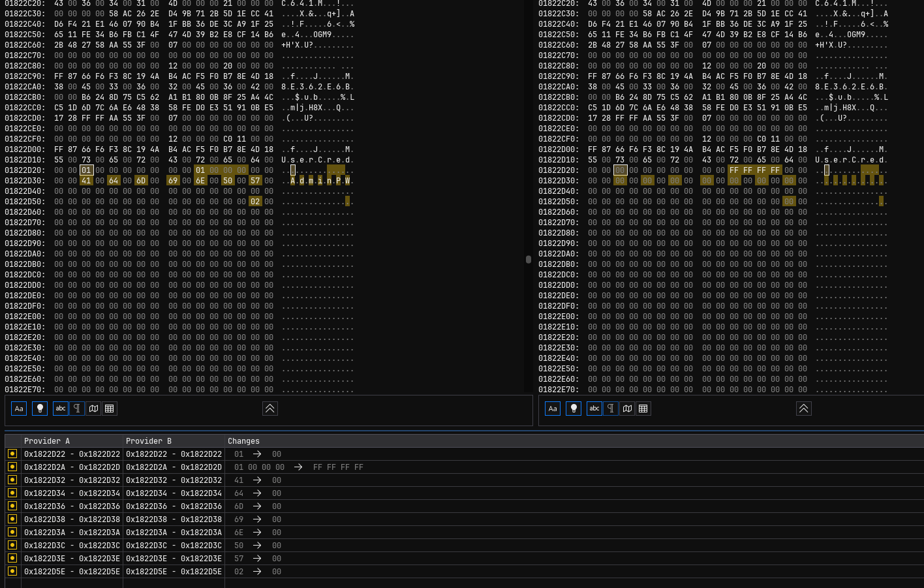Click the change icon for row 0x1822D38
Viewport: 924px width, 588px height.
pos(12,519)
